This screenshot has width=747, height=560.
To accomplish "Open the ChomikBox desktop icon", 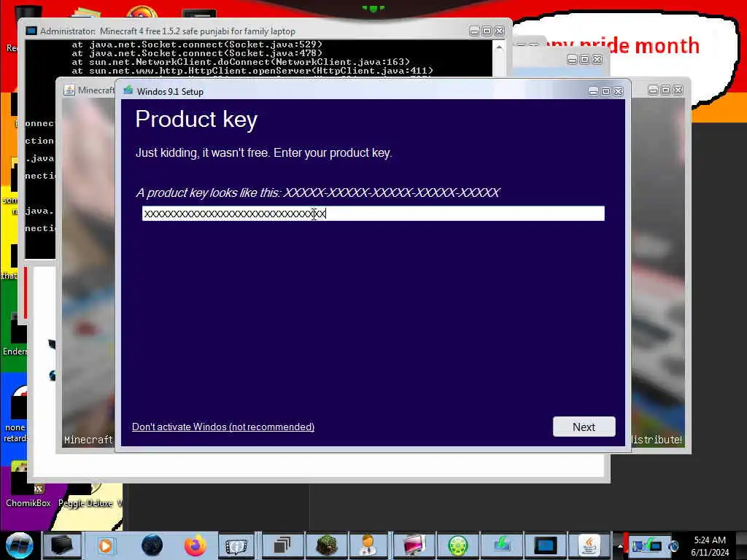I will tap(28, 491).
